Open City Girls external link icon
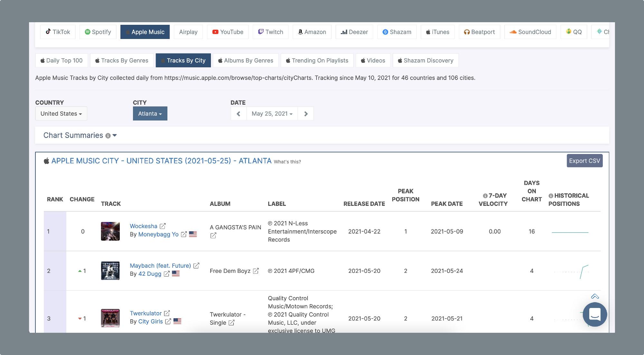644x355 pixels. (x=168, y=321)
